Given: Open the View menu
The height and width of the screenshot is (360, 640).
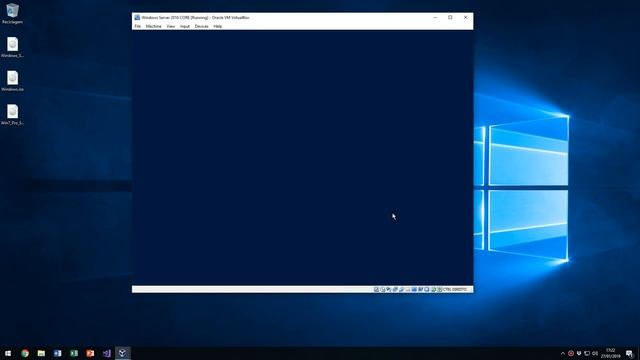Looking at the screenshot, I should click(x=171, y=26).
